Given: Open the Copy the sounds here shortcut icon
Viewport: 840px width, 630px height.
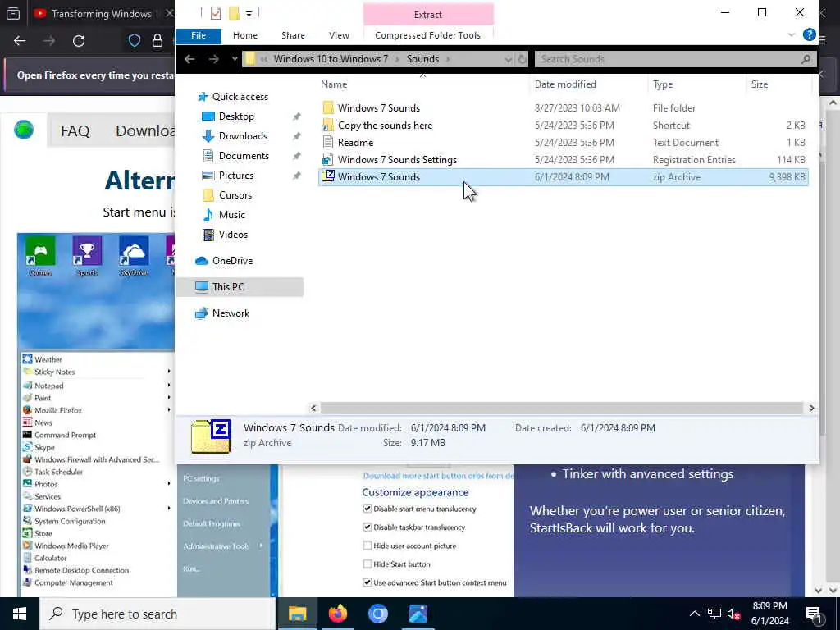Looking at the screenshot, I should click(328, 126).
